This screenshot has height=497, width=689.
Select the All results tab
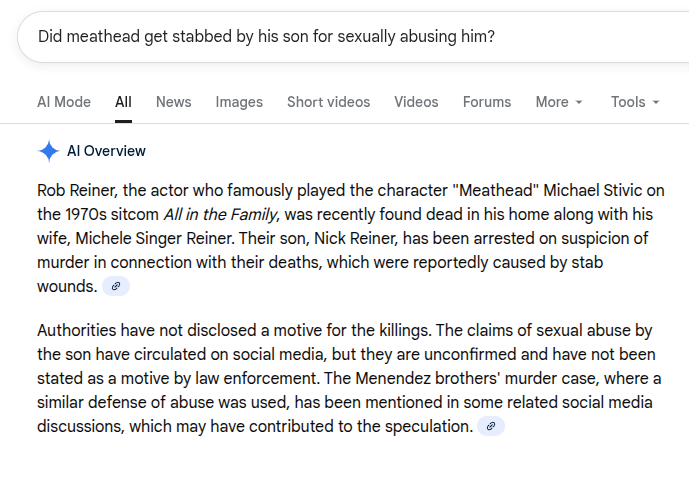[x=123, y=102]
